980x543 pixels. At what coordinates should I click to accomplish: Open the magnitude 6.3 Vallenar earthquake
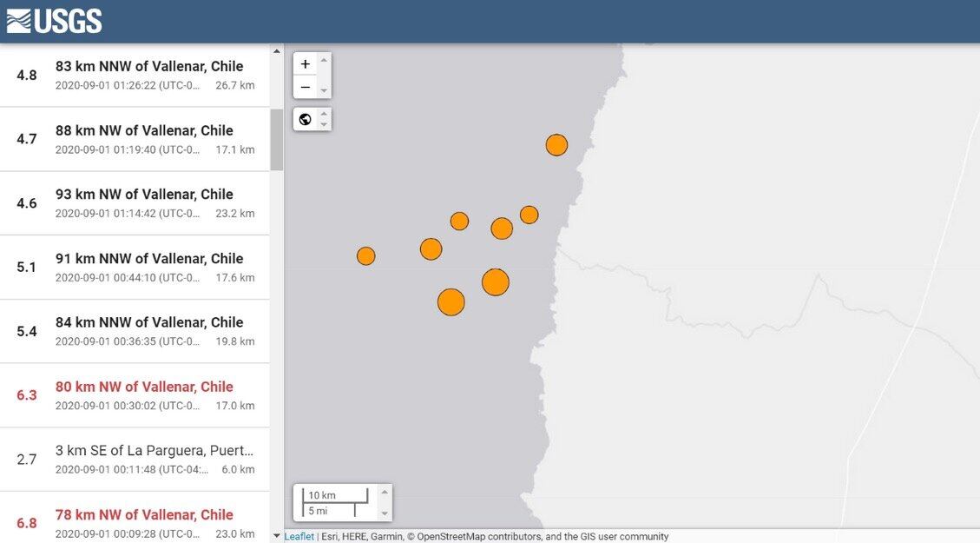(x=144, y=387)
